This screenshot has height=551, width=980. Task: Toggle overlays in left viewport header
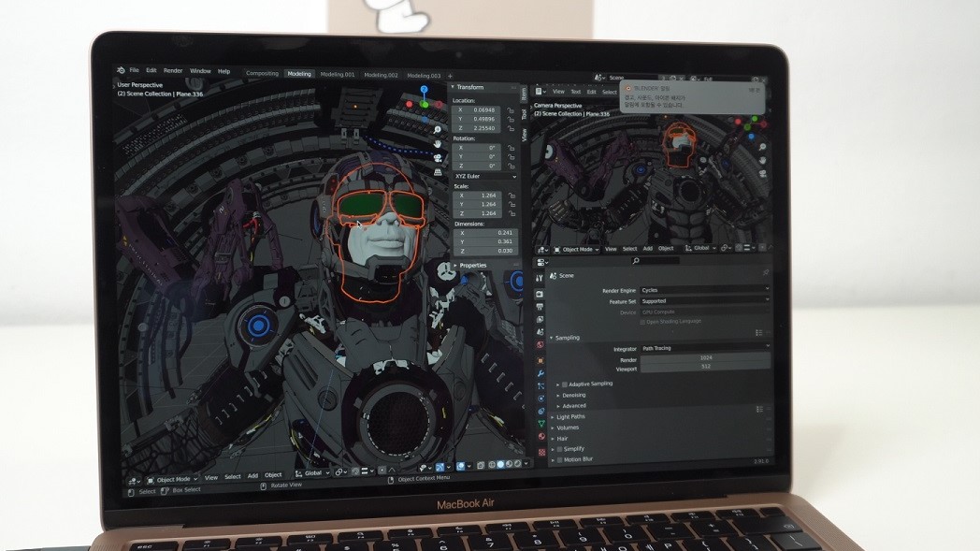(461, 466)
